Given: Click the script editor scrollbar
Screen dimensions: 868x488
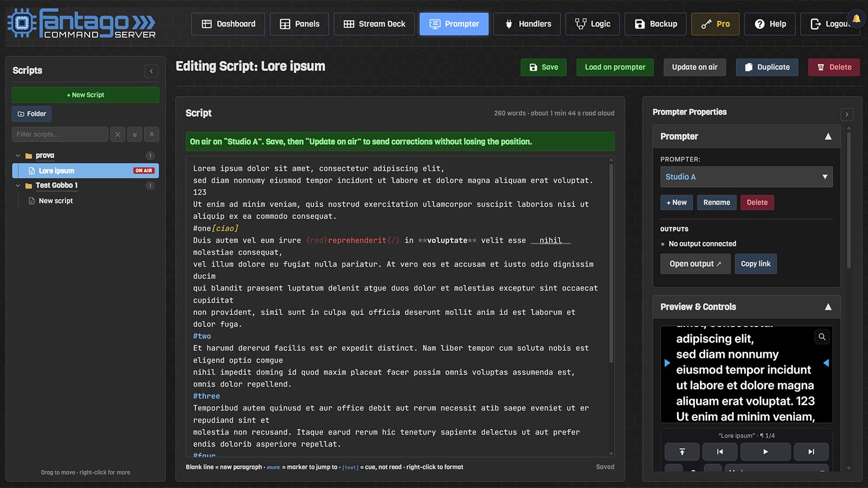Looking at the screenshot, I should click(611, 263).
